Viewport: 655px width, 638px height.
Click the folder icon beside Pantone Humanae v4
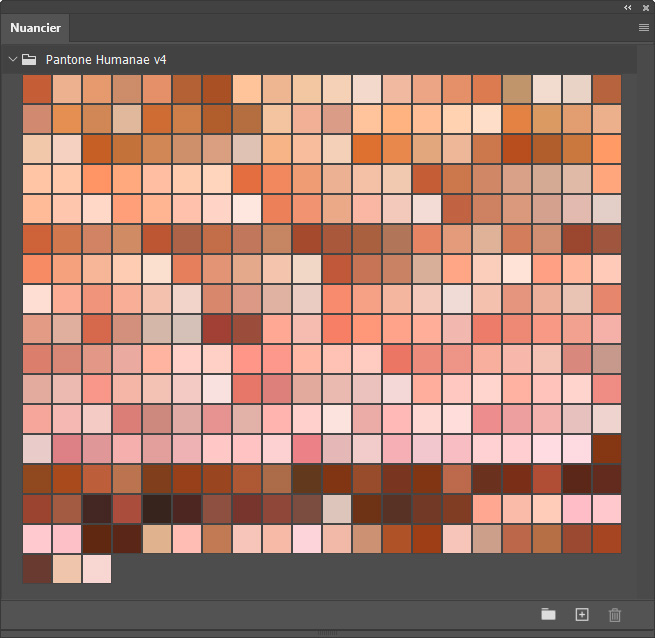point(30,60)
